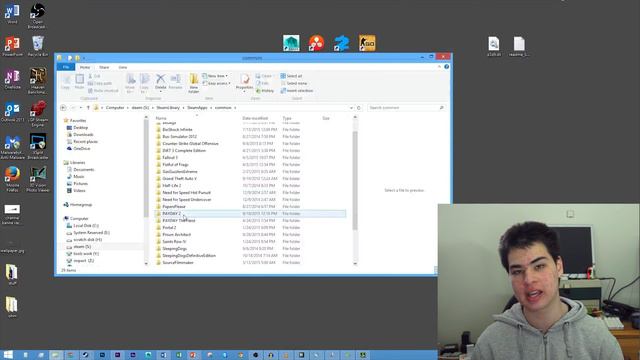Open Pictures library in navigation pane
This screenshot has width=640, height=360.
pos(80,184)
